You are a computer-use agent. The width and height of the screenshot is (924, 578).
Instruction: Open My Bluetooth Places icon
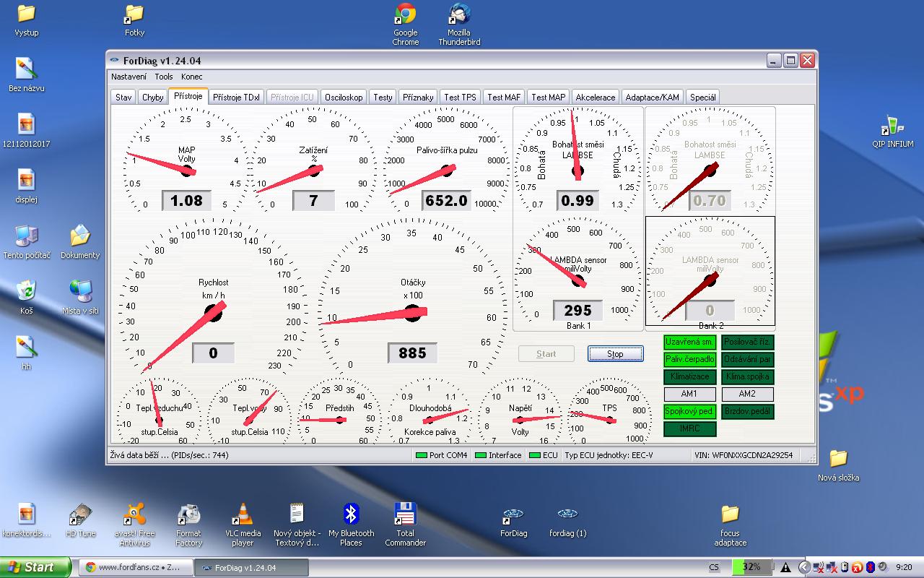tap(351, 516)
